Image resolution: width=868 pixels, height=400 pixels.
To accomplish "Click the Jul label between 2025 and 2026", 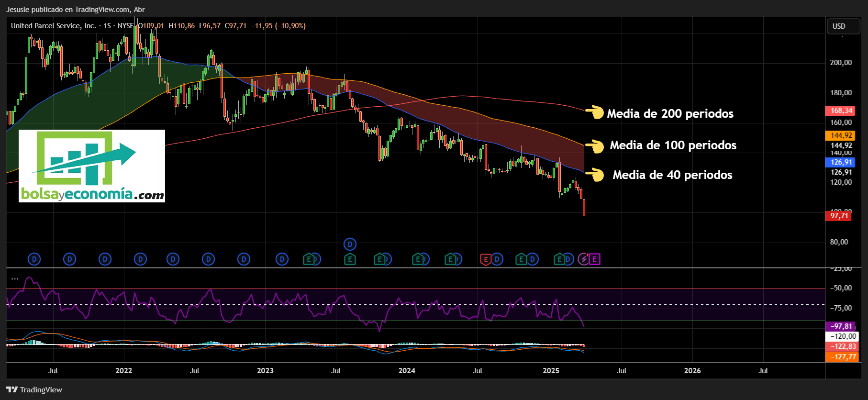I will pyautogui.click(x=622, y=371).
